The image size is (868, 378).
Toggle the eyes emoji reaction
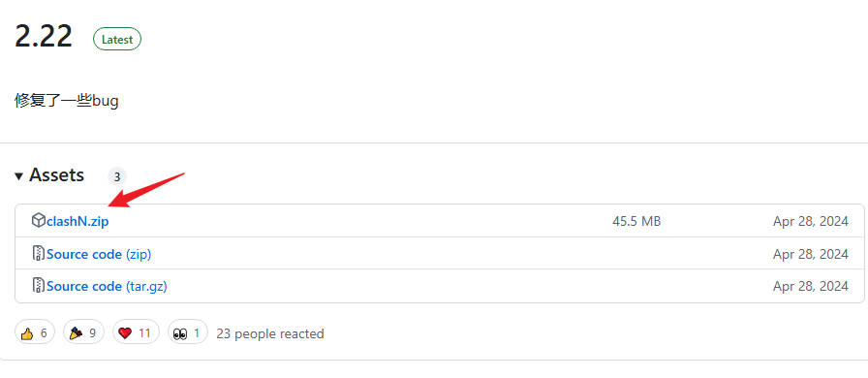click(x=188, y=333)
